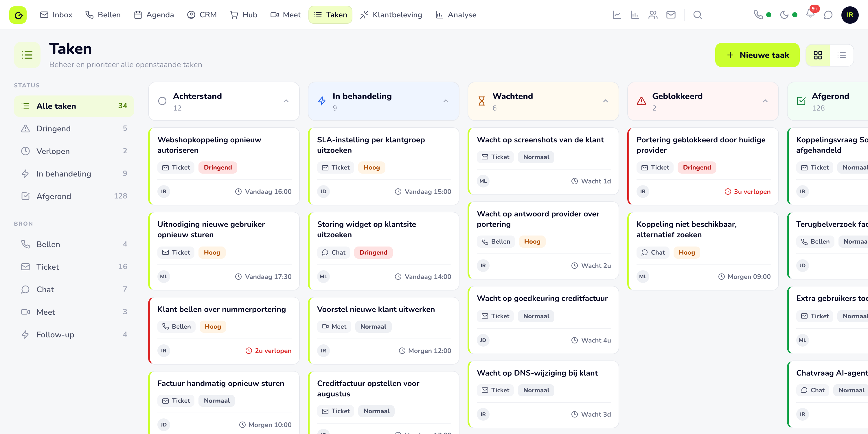Click the red clock on '3u verlopen'
This screenshot has height=434, width=868.
point(728,192)
